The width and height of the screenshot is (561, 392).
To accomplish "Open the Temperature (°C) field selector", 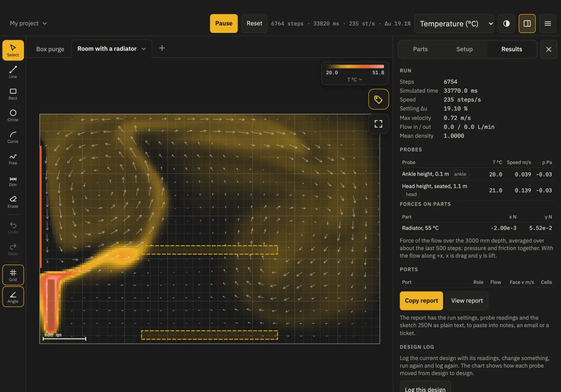I will pos(454,24).
